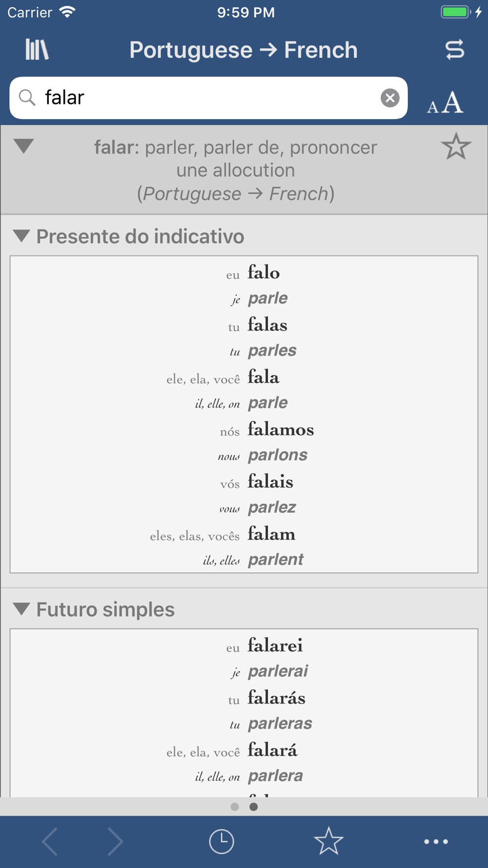The width and height of the screenshot is (488, 868).
Task: Swap translation direction with arrows icon
Action: (x=454, y=50)
